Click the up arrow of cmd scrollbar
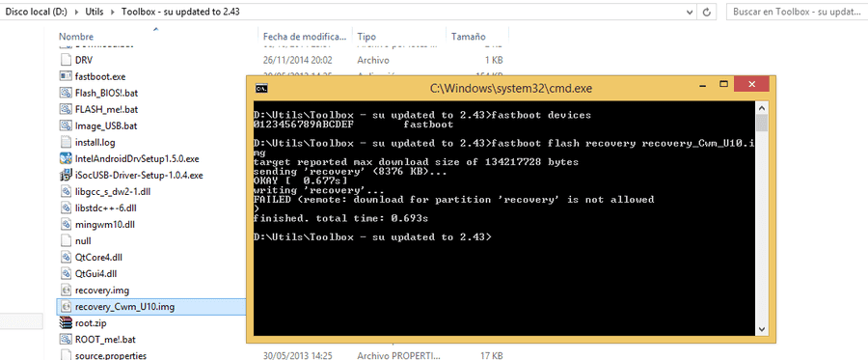The width and height of the screenshot is (868, 360). click(x=762, y=107)
